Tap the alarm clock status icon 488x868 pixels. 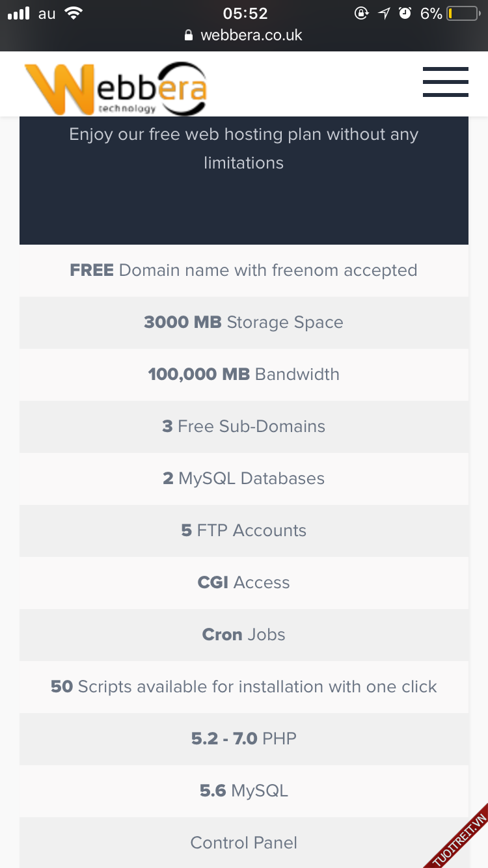(x=405, y=14)
